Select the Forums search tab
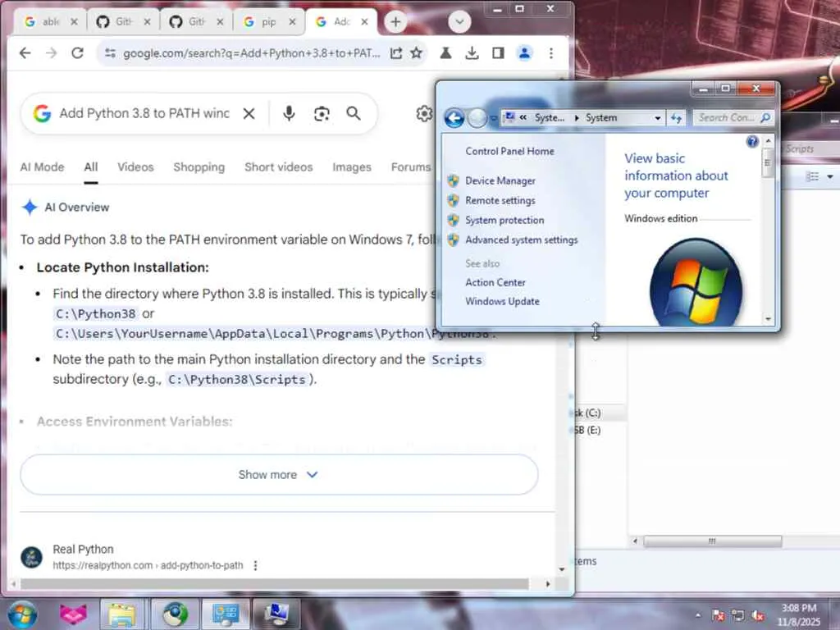This screenshot has height=630, width=840. point(411,167)
